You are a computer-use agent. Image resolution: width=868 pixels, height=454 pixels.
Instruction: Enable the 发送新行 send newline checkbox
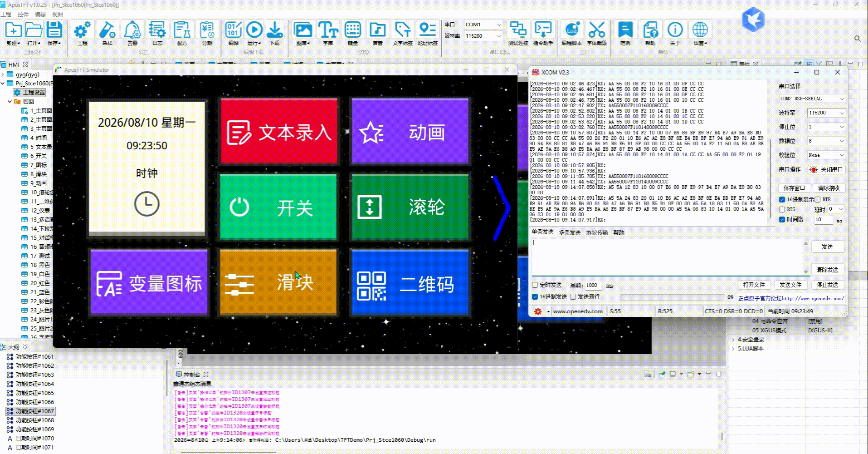(573, 296)
